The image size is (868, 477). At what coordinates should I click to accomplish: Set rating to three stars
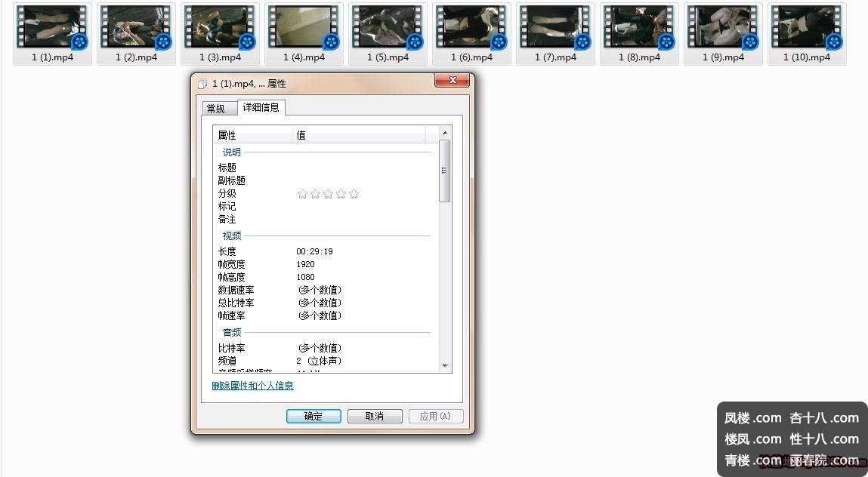click(x=329, y=194)
